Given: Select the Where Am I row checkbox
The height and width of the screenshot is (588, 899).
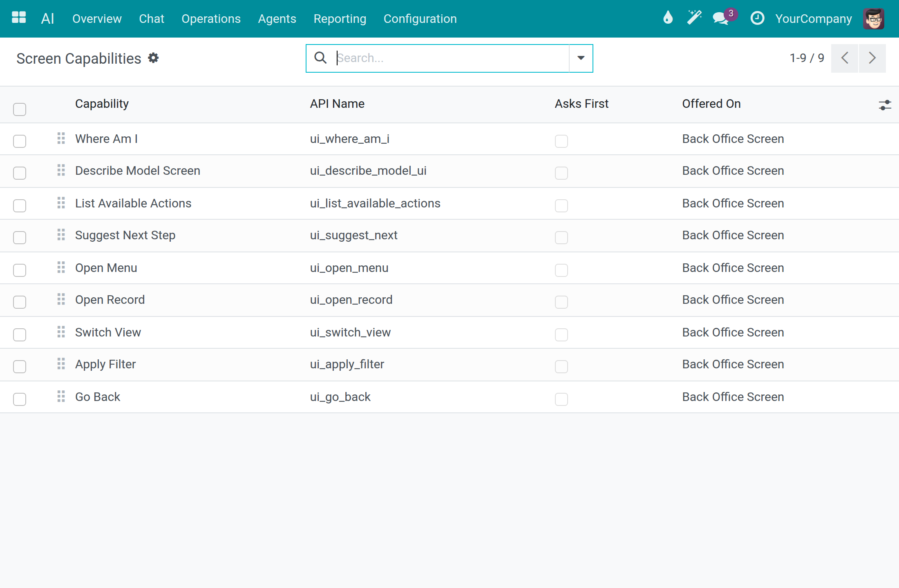Looking at the screenshot, I should (x=20, y=141).
